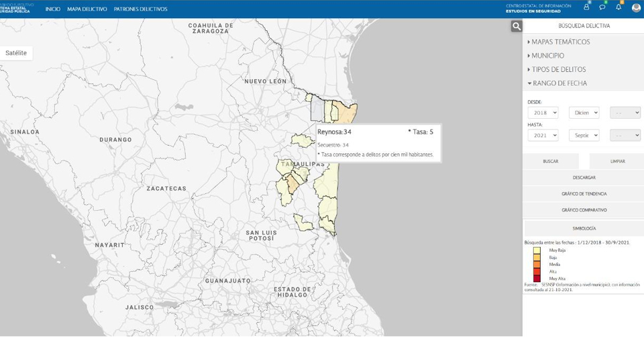Screen dimensions: 644x337
Task: Collapse the Rango de Fecha section
Action: 558,83
